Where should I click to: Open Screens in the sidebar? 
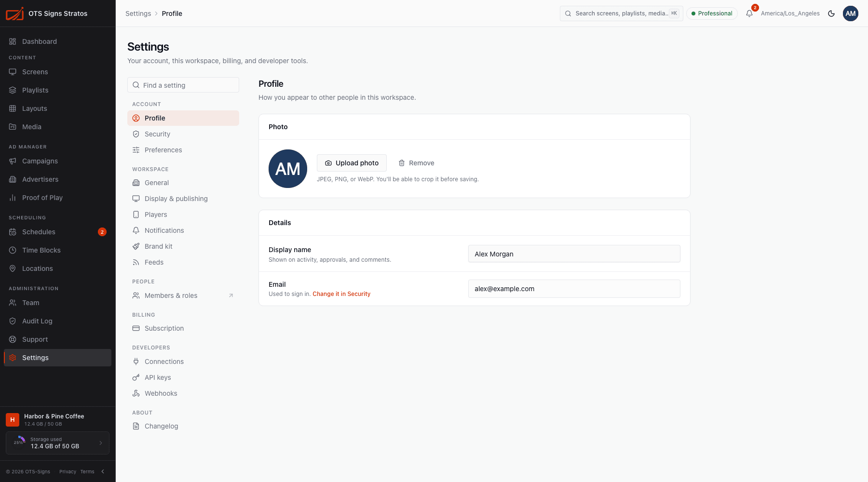coord(57,72)
